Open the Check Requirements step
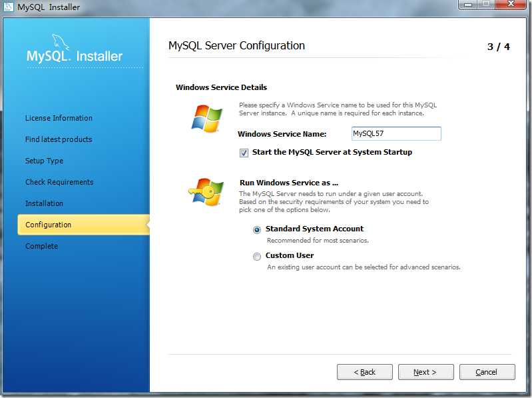The width and height of the screenshot is (532, 398). (x=59, y=183)
